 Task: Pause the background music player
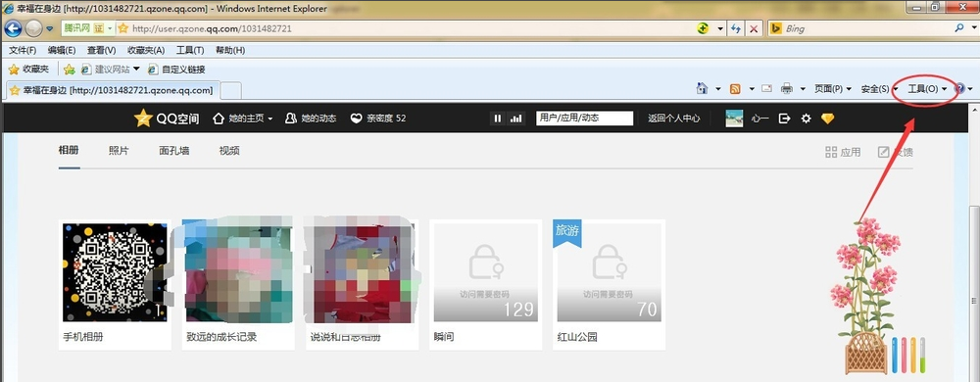(x=498, y=118)
